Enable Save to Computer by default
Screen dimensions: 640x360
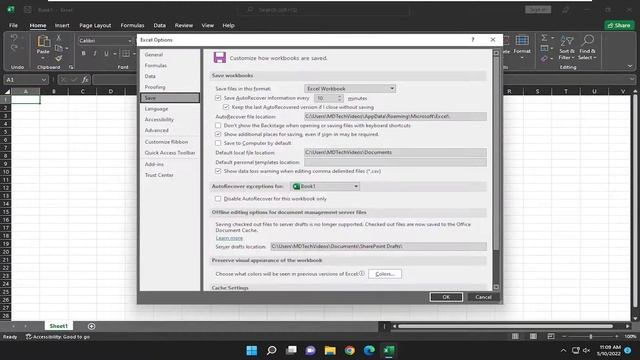[x=218, y=143]
